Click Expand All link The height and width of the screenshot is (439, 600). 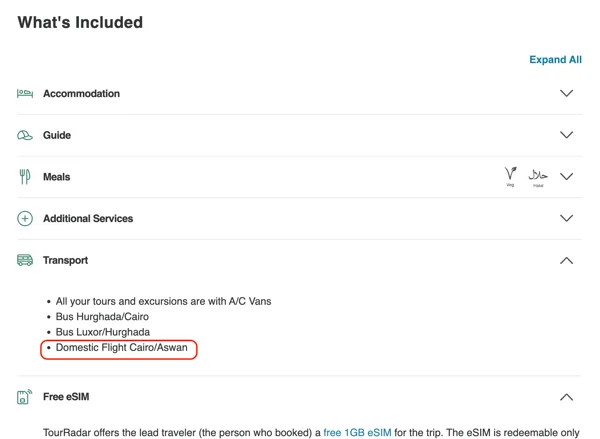555,60
